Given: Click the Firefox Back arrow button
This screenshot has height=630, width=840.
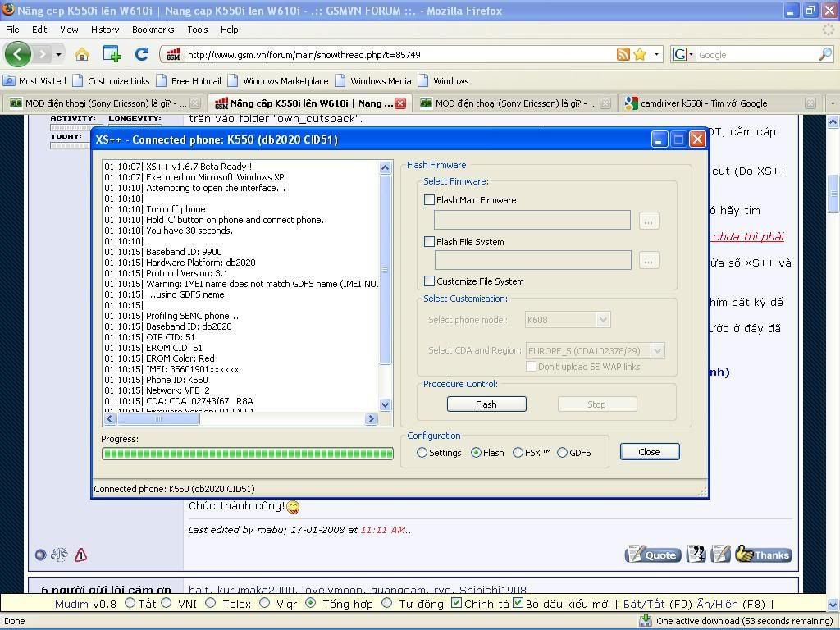Looking at the screenshot, I should pyautogui.click(x=18, y=54).
